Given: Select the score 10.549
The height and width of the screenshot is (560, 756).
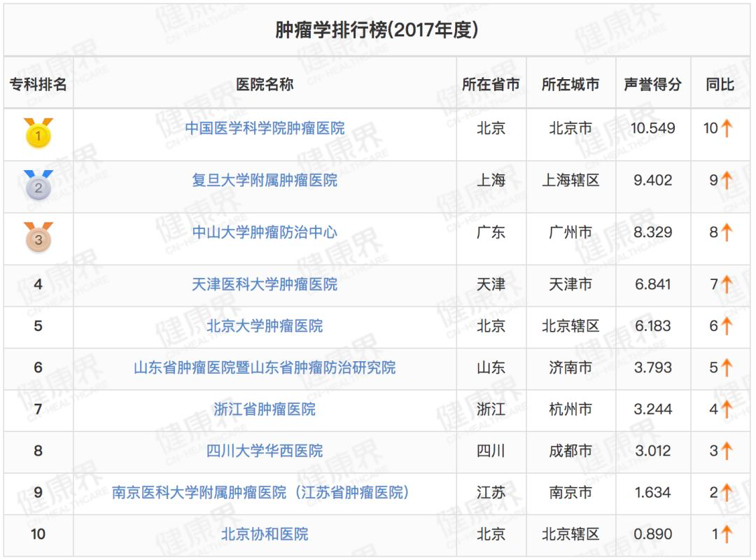Looking at the screenshot, I should coord(653,128).
